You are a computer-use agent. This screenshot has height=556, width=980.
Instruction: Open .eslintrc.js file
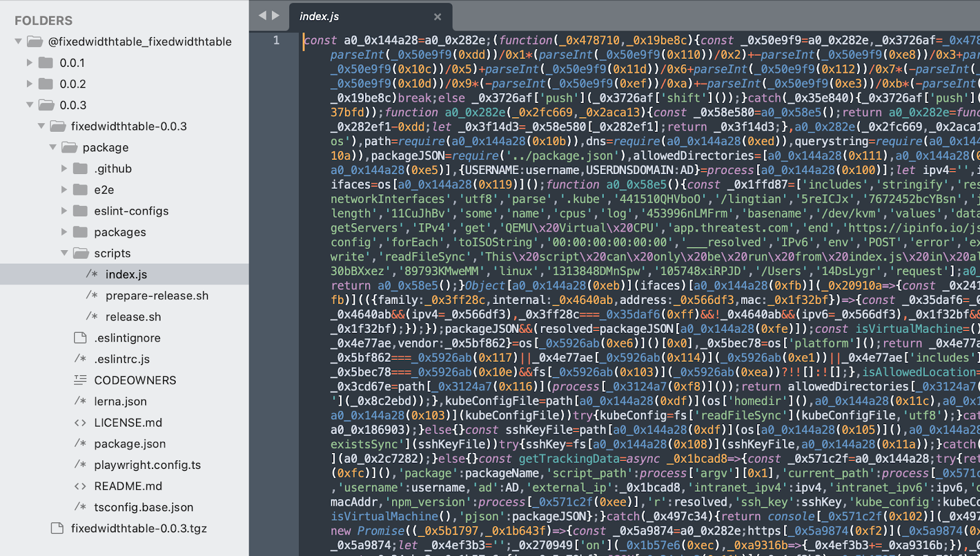[122, 359]
